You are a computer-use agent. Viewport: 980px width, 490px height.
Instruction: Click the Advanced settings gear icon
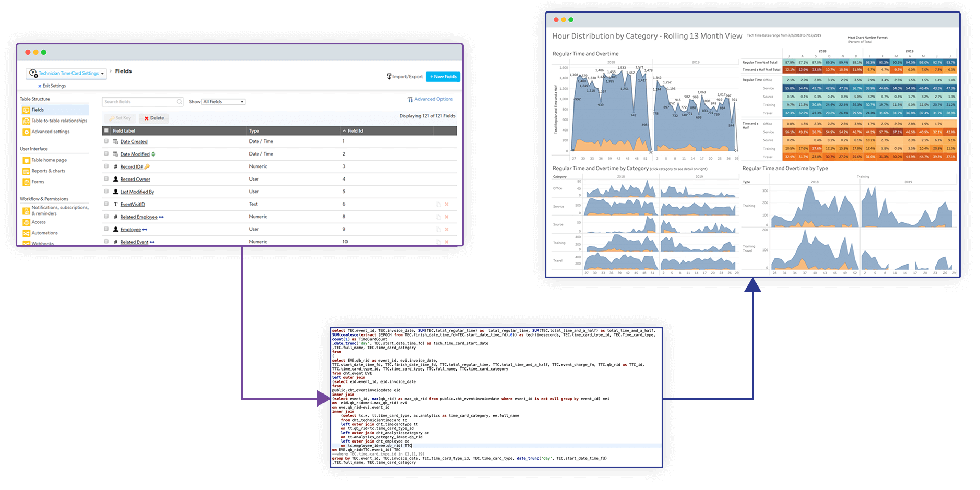click(x=26, y=132)
